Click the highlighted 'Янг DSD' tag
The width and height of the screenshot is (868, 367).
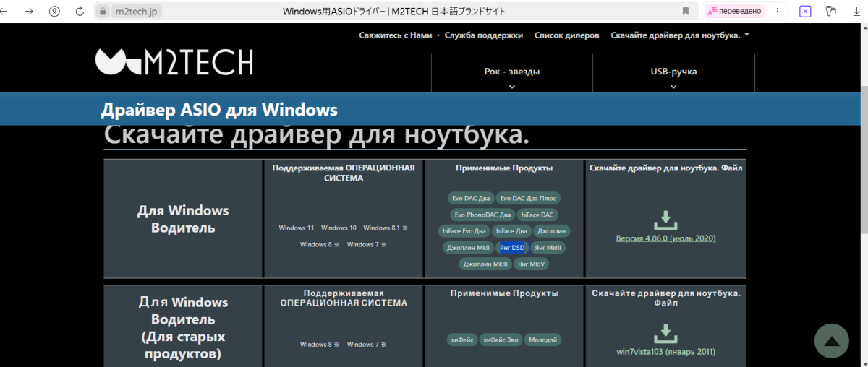click(512, 248)
